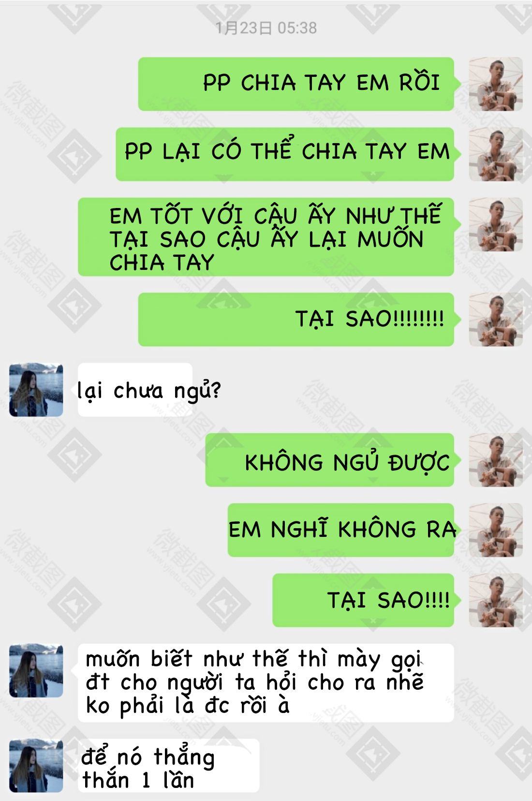Tap the avatar beside "KHÔNG NGỦ ĐƯỢC"

[x=496, y=460]
